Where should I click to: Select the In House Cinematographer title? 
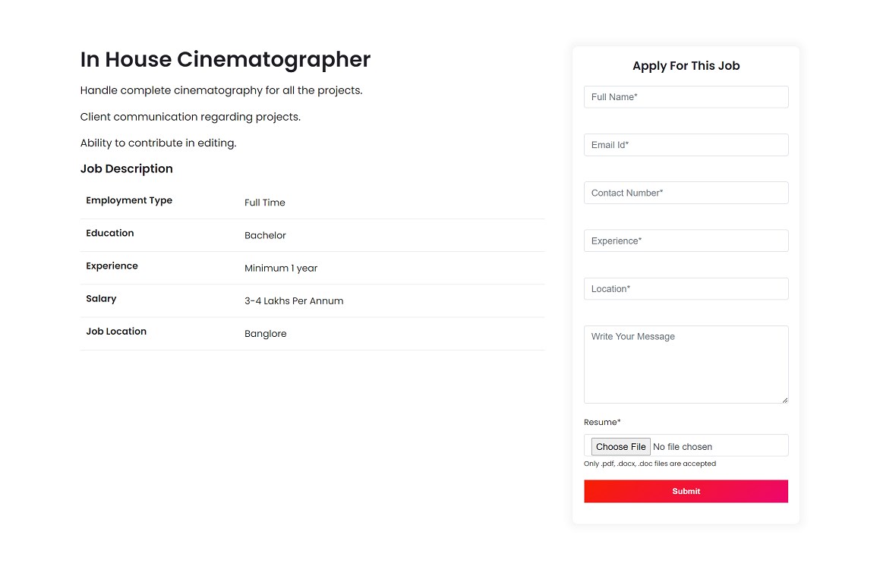click(x=225, y=59)
